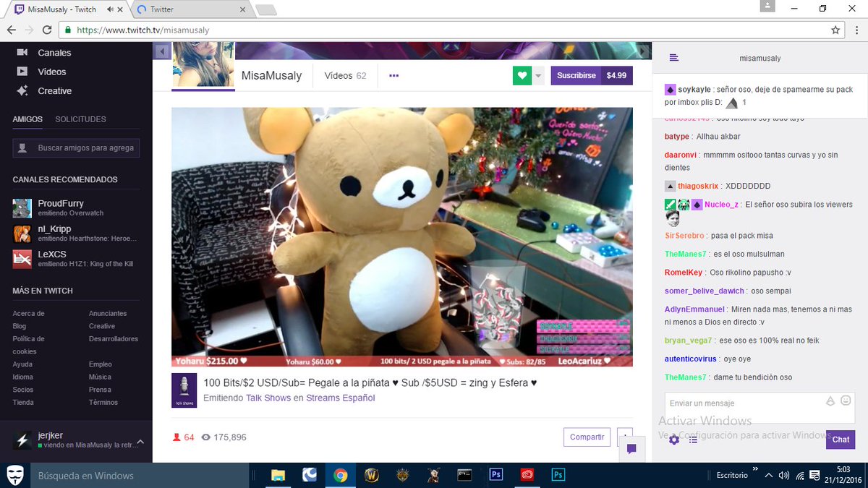Screen dimensions: 868x488
Task: Click the Windows Start anonymous-mask button
Action: pyautogui.click(x=14, y=475)
